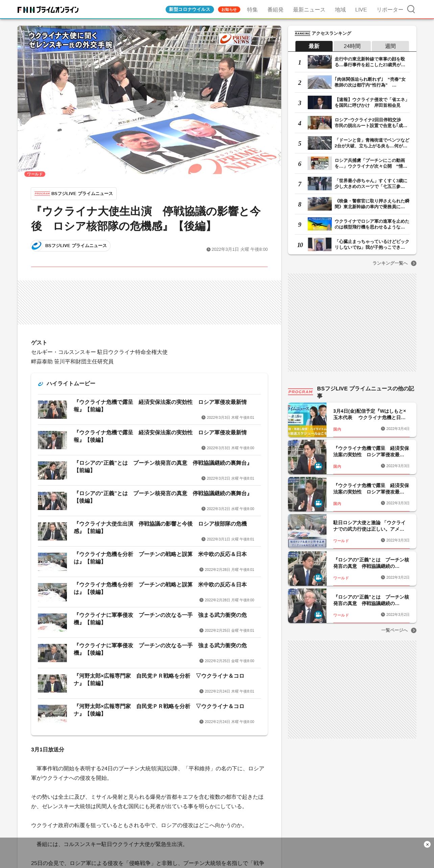Click 一覧ページへ text link
This screenshot has height=868, width=434.
pos(394,630)
